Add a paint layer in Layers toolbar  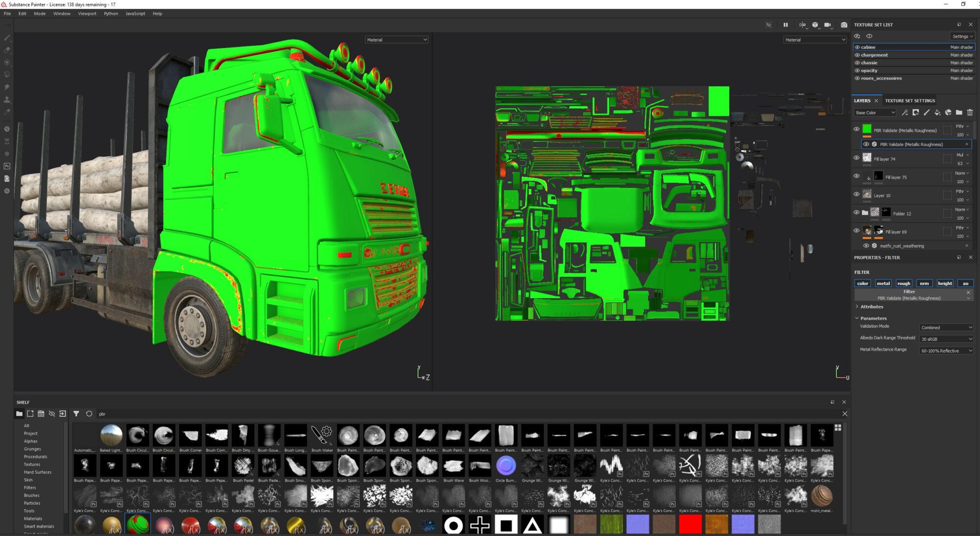pos(926,113)
